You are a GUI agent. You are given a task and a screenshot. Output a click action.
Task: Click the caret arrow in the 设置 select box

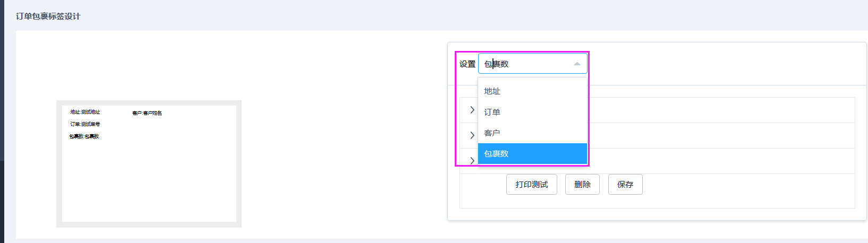[577, 64]
